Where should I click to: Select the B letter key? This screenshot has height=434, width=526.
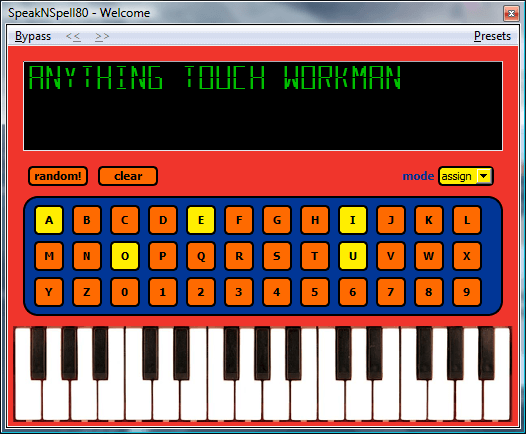[87, 220]
